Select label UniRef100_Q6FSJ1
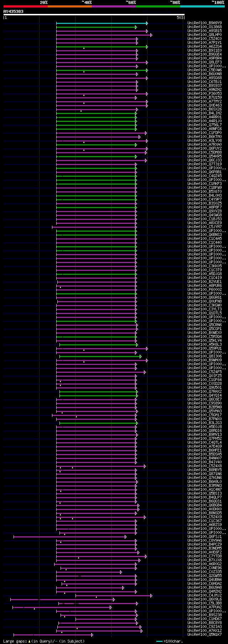The width and height of the screenshot is (228, 644). (x=204, y=537)
